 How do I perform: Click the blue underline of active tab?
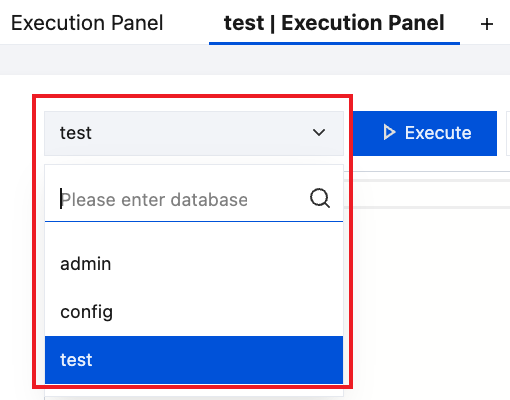[334, 43]
